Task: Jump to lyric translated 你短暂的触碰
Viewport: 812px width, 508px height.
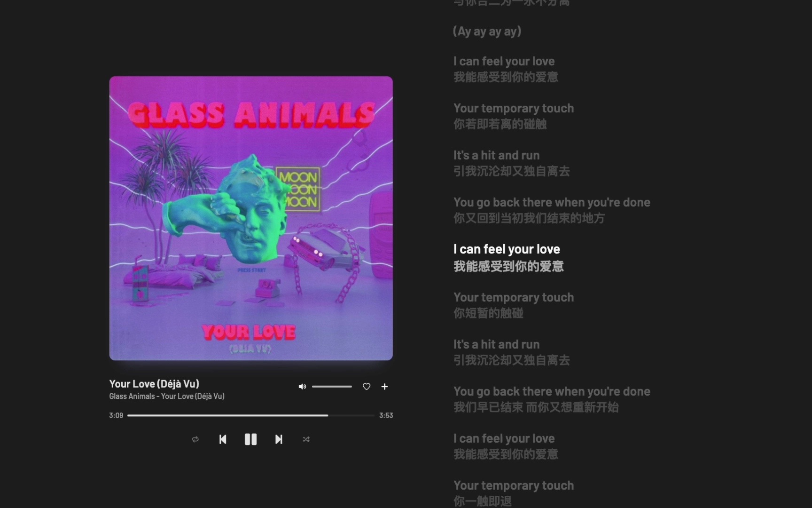Action: point(514,305)
